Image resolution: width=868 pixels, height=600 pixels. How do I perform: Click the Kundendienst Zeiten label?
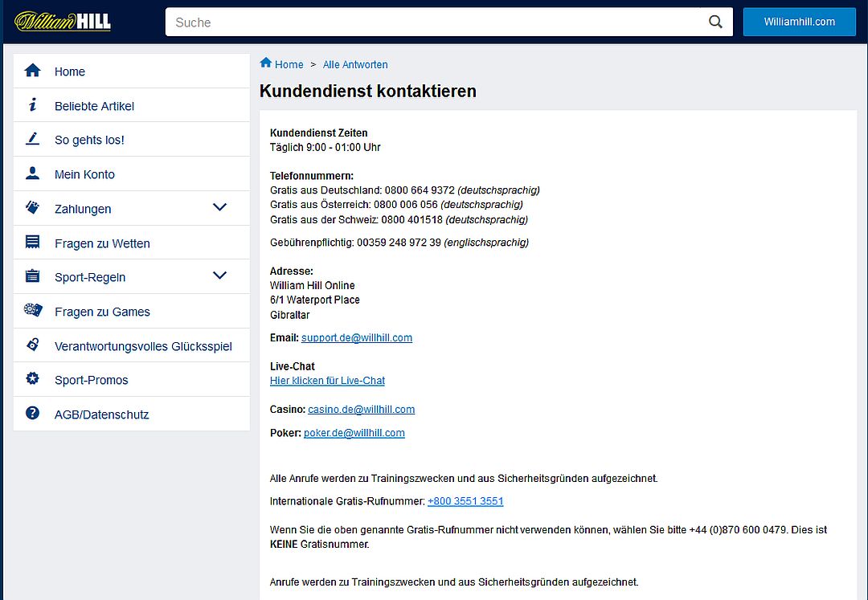click(319, 133)
